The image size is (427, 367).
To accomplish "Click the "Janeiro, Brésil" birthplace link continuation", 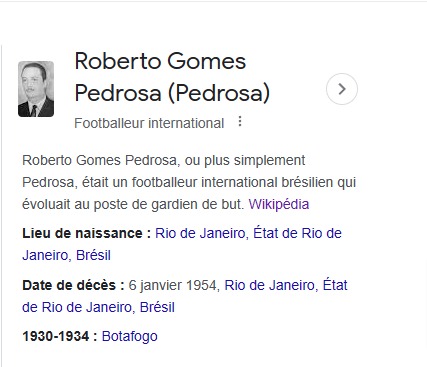I will pos(66,255).
